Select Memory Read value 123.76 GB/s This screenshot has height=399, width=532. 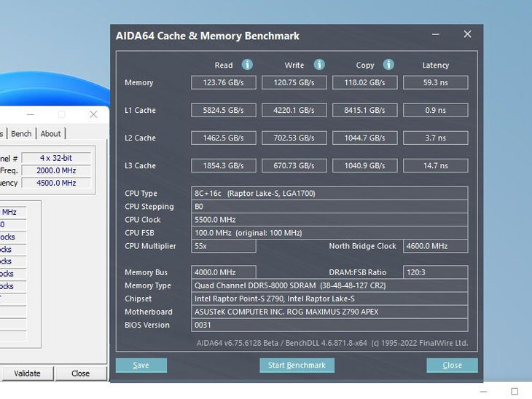click(x=224, y=82)
